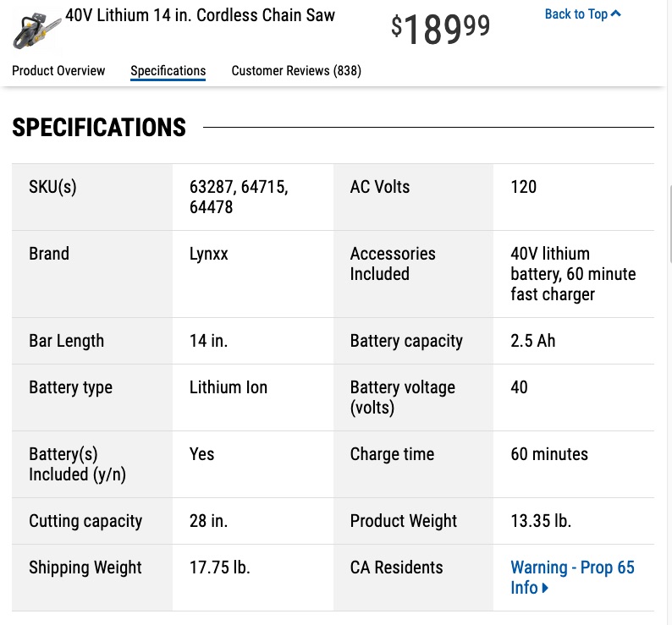The height and width of the screenshot is (625, 672).
Task: Click the Product Weight 13.35 lb. value
Action: 541,521
